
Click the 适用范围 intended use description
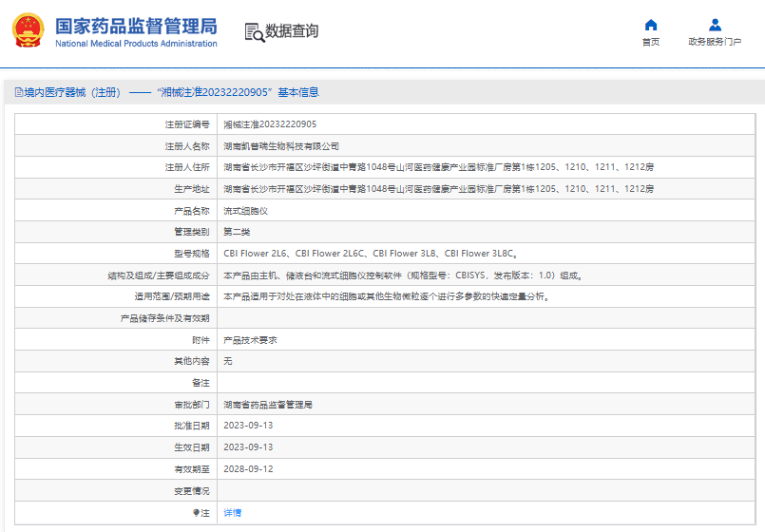point(387,296)
